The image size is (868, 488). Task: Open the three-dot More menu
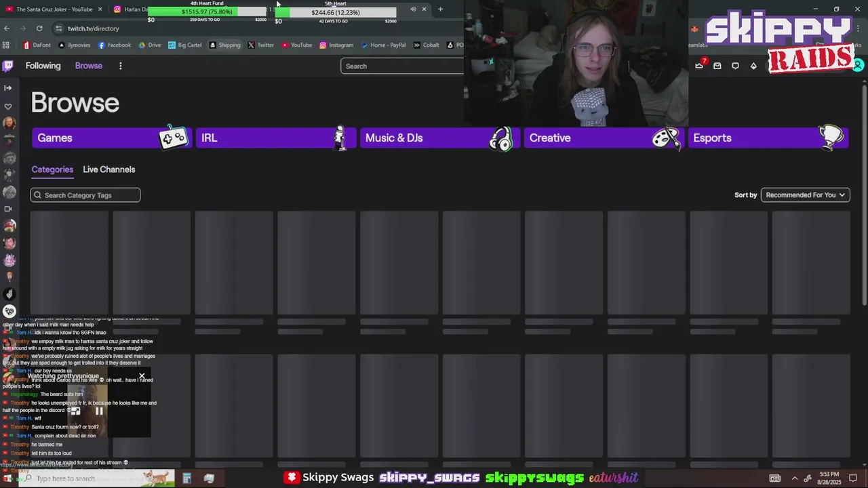coord(120,66)
